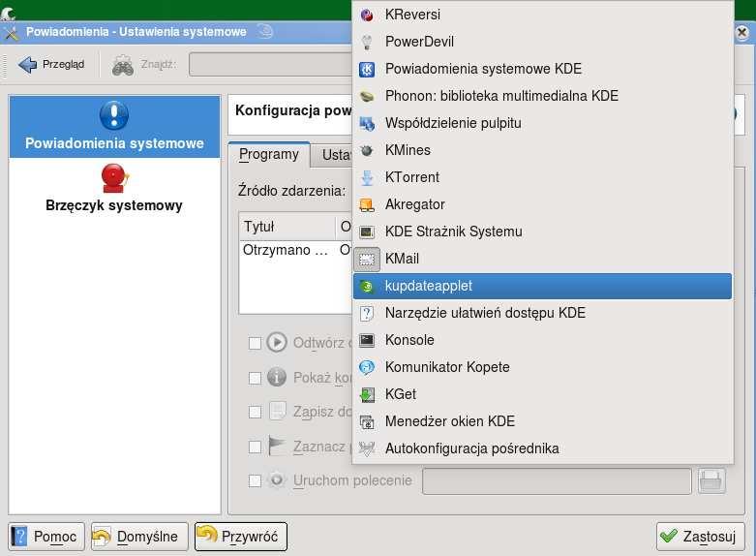Click the Uruchom polecenie command text field

coord(557,480)
